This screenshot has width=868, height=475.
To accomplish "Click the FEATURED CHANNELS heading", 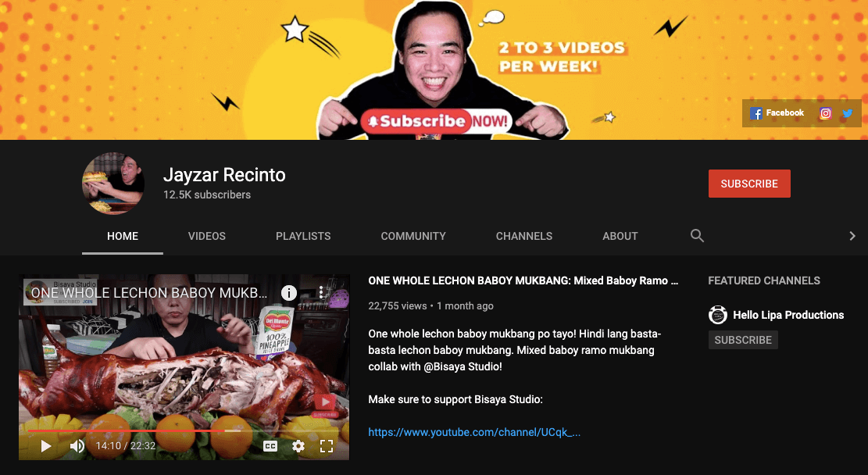I will [x=764, y=280].
